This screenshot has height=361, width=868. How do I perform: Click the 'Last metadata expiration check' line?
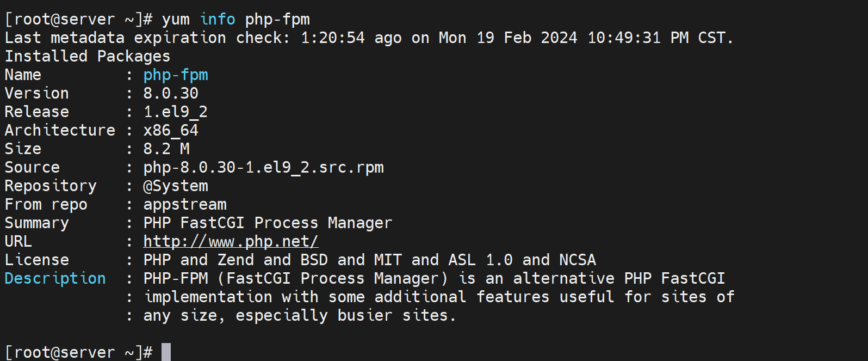click(369, 38)
